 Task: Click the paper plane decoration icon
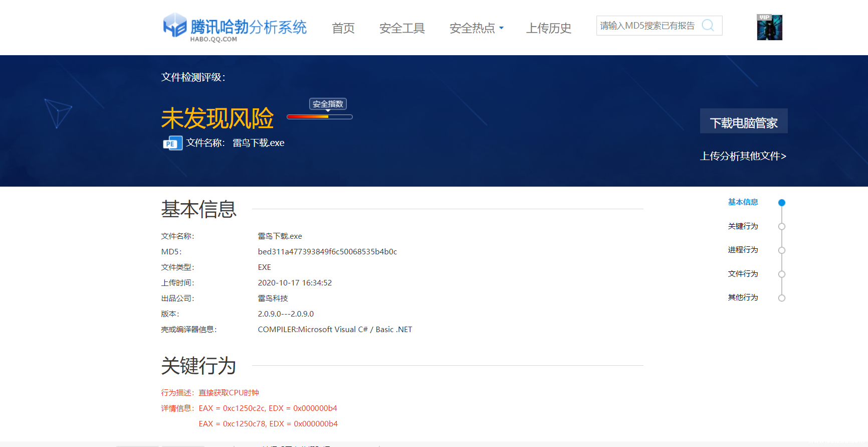point(58,112)
